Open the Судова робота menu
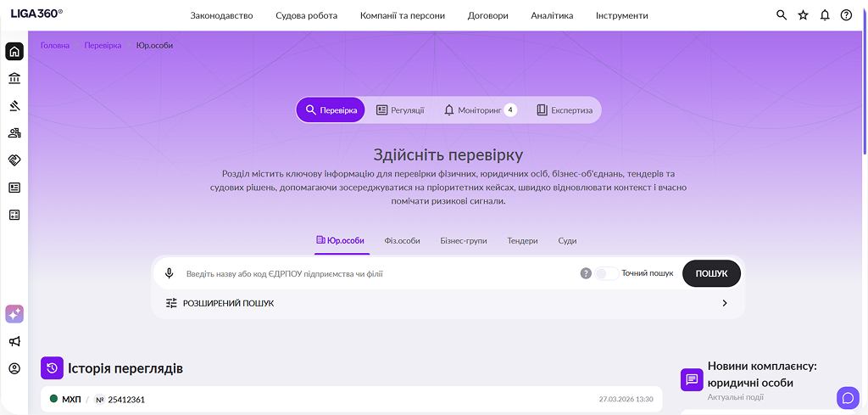 [306, 15]
